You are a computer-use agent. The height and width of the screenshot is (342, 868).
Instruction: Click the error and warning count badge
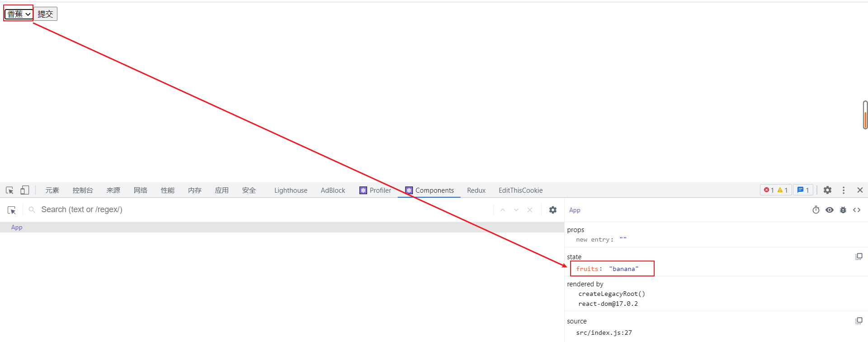tap(776, 190)
